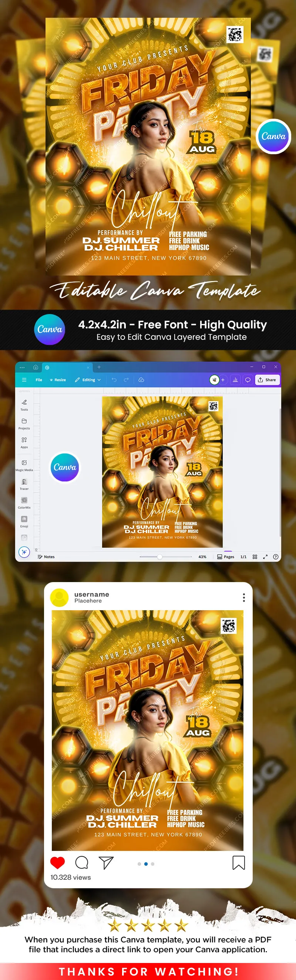Open the comments speech bubble
296x980 pixels.
[x=248, y=380]
